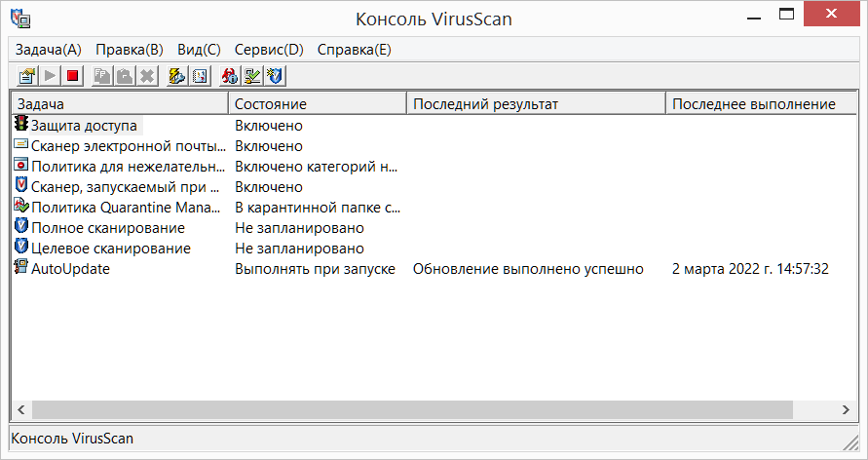The image size is (868, 460).
Task: Select Защита доступа task row
Action: pyautogui.click(x=434, y=126)
